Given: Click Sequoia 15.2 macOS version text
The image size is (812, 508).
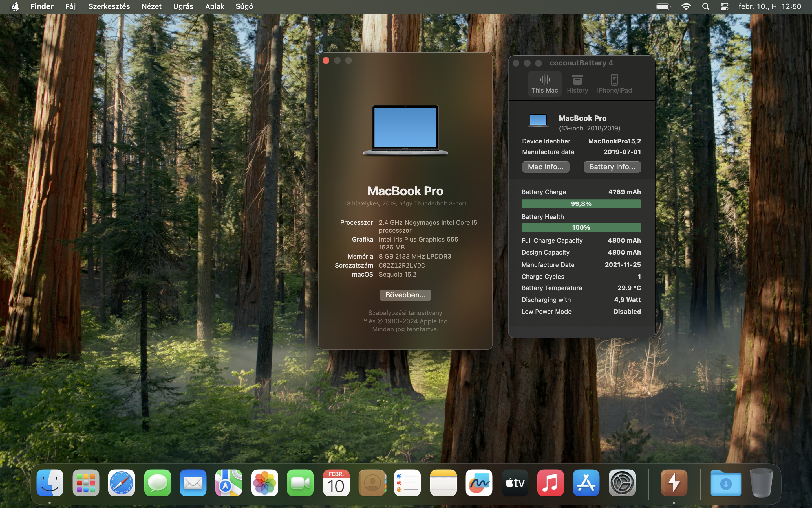Looking at the screenshot, I should tap(397, 275).
